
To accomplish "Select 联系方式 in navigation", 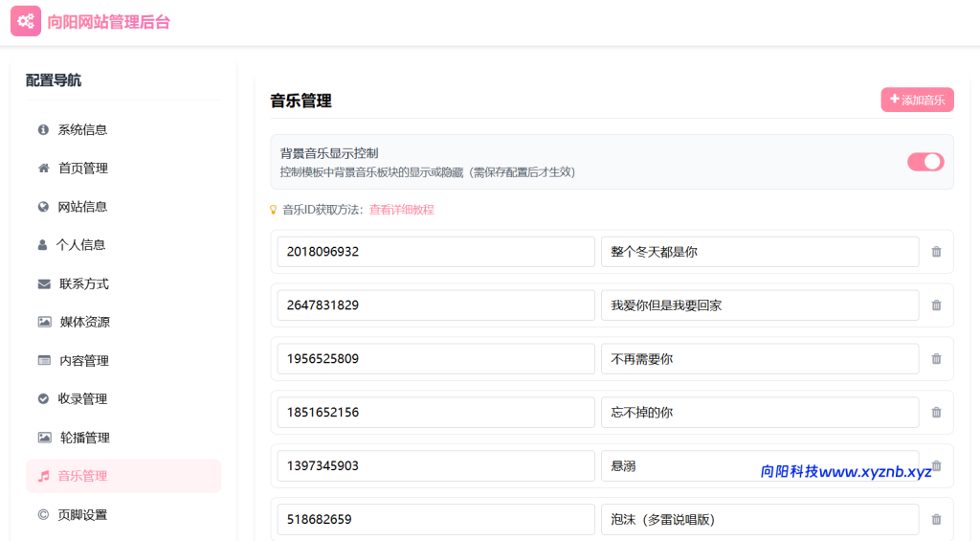I will (123, 284).
